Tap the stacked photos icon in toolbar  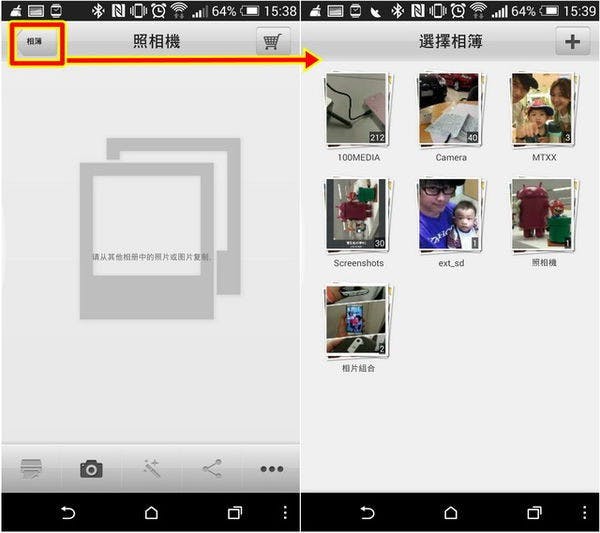pyautogui.click(x=31, y=469)
